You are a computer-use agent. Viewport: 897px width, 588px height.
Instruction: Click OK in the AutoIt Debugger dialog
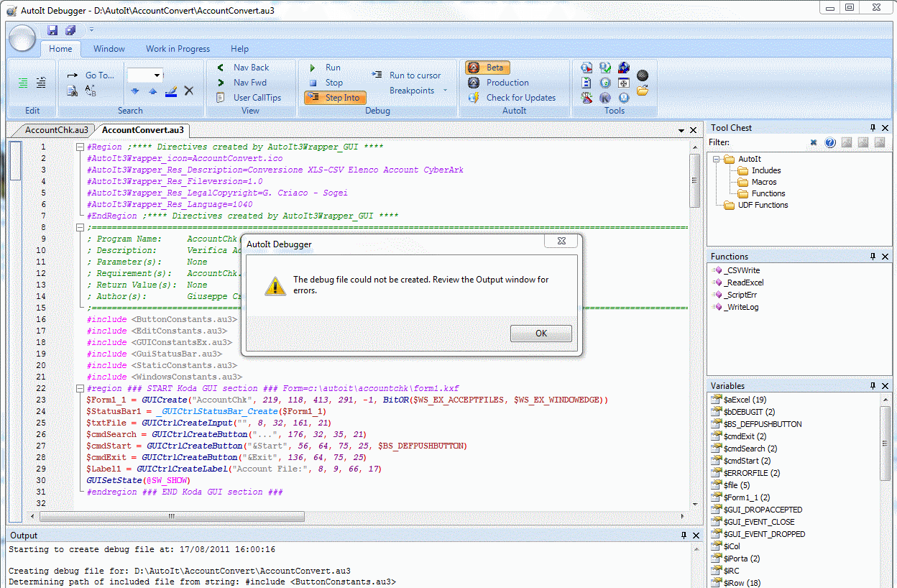click(540, 333)
